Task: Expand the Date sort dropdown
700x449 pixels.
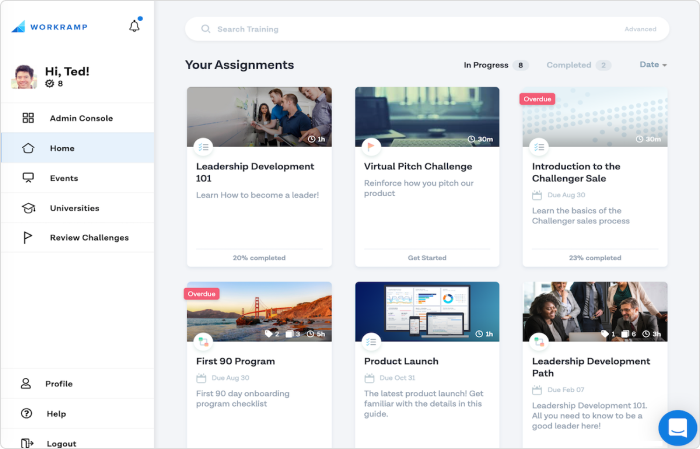Action: 653,65
